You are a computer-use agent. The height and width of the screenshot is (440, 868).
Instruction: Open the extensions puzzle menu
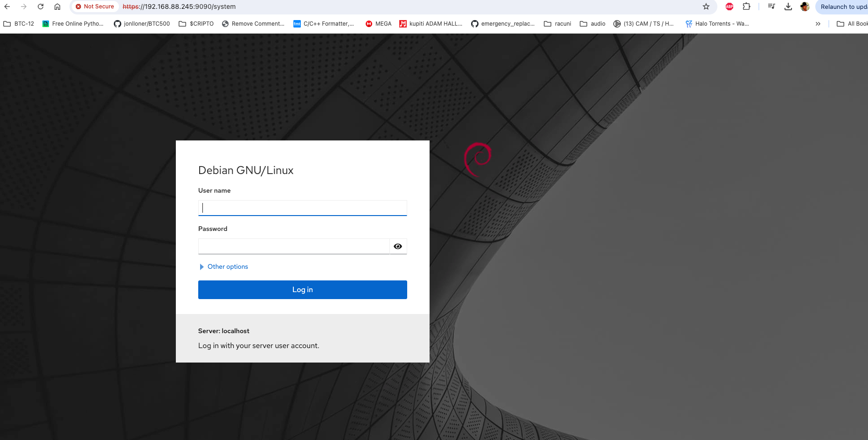tap(746, 7)
